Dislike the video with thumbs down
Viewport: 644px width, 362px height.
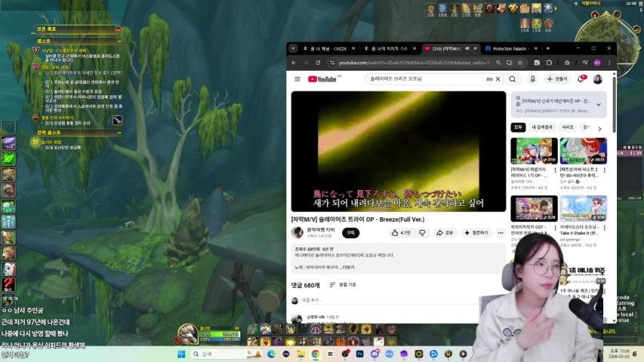click(422, 233)
